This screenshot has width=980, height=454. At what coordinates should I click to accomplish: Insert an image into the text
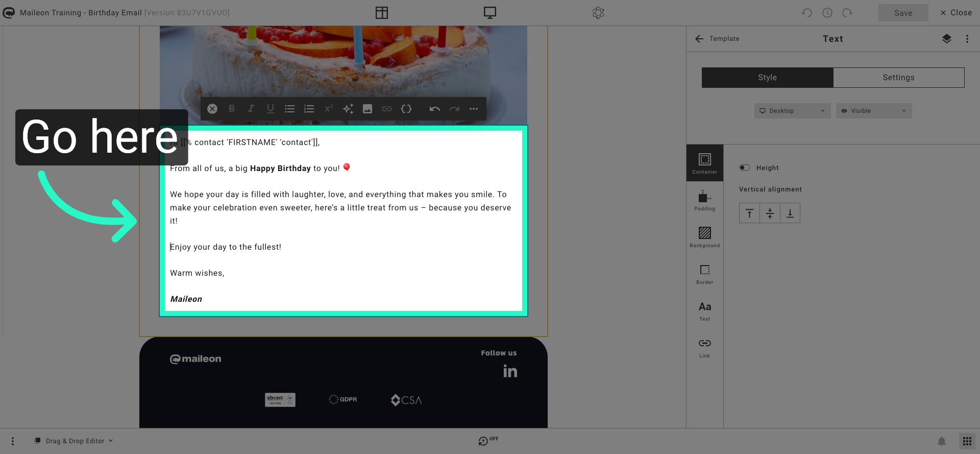pos(367,109)
